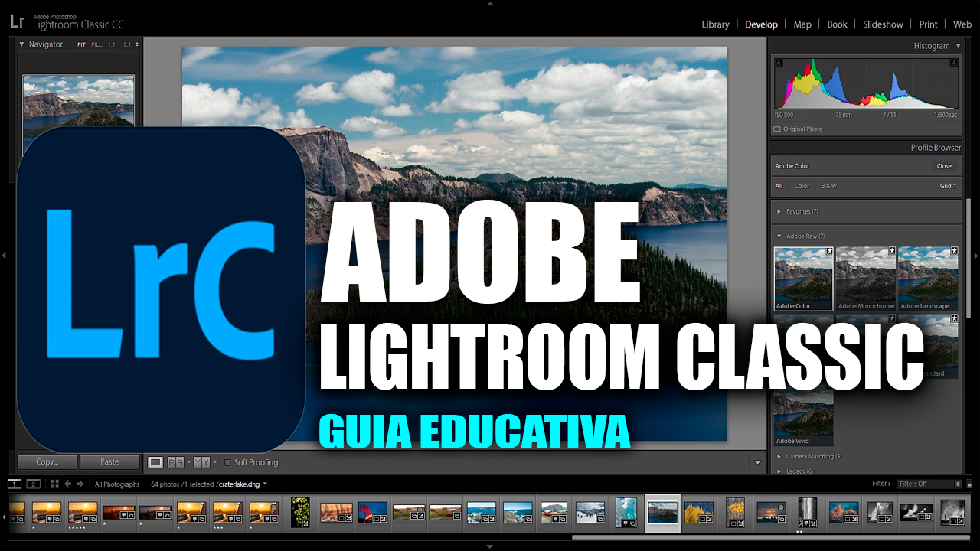Select the Adobe Monochrome profile thumbnail
980x551 pixels.
[x=866, y=279]
